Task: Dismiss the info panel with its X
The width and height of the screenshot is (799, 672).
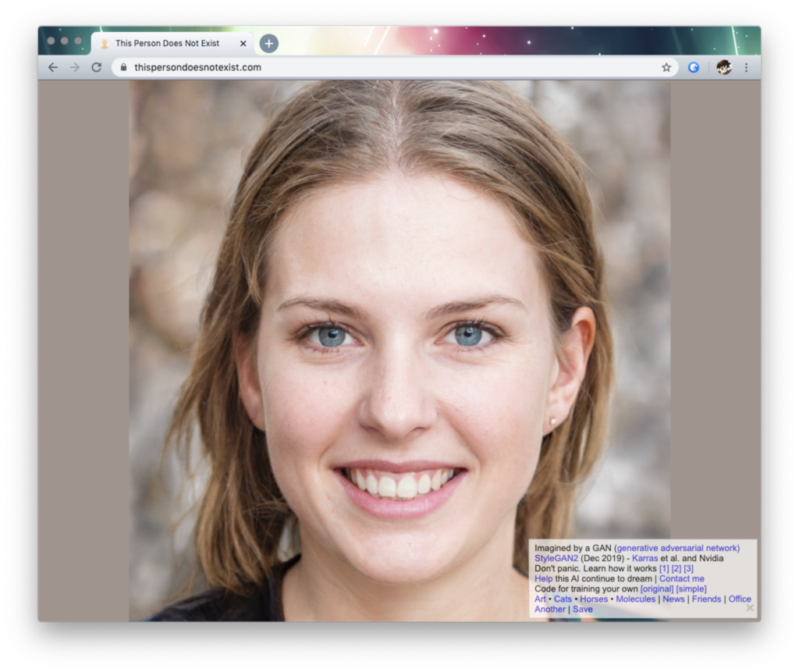Action: [x=750, y=607]
